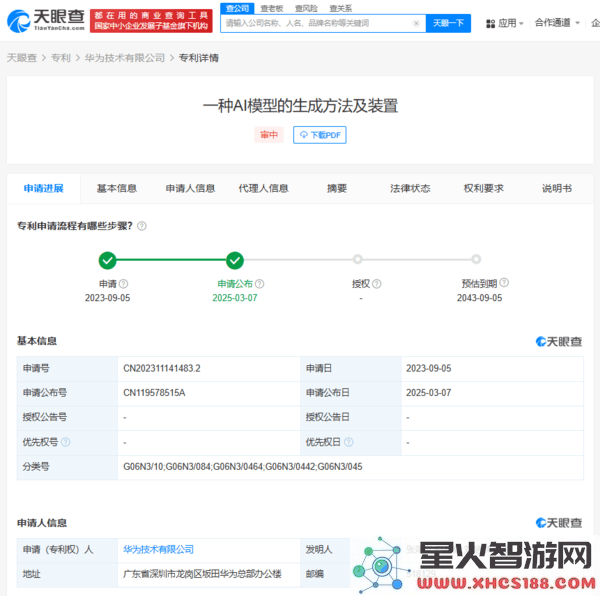600x596 pixels.
Task: Click the Tianyancha logo
Action: point(46,21)
